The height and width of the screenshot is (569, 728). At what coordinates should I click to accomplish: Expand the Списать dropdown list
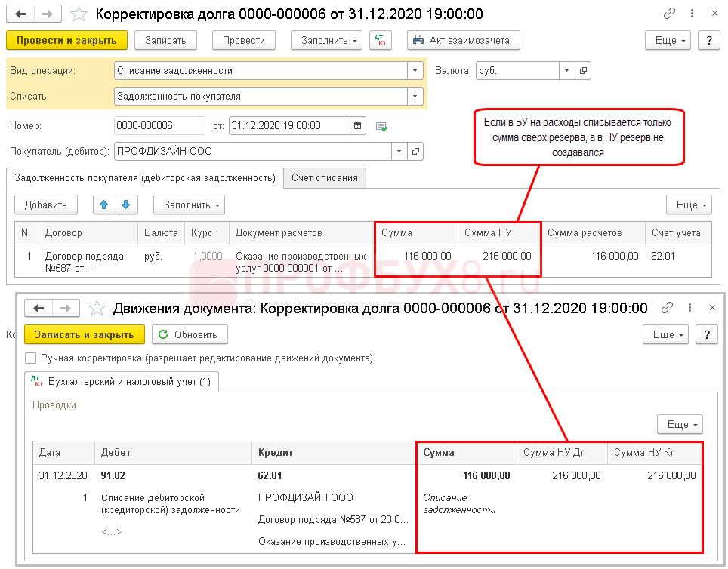tap(415, 96)
